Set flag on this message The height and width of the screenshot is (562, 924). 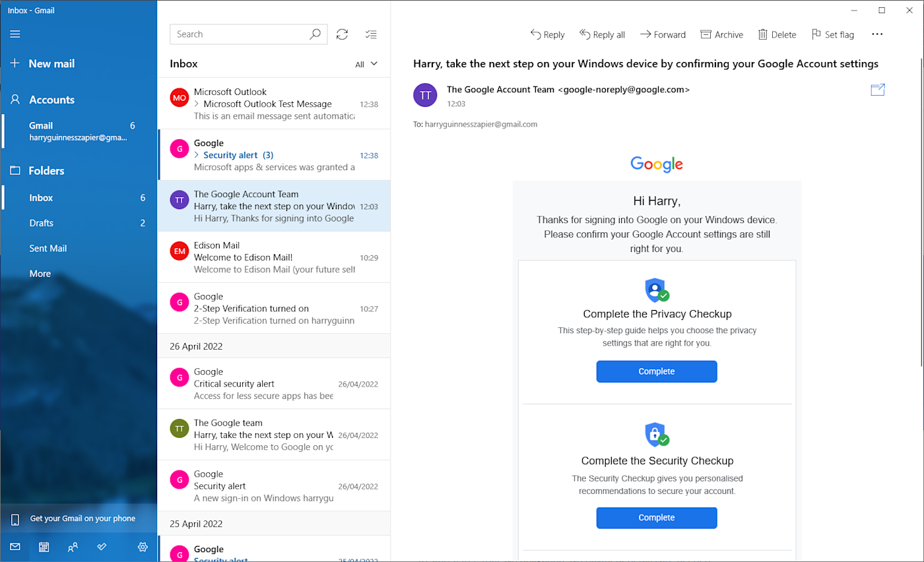point(832,34)
